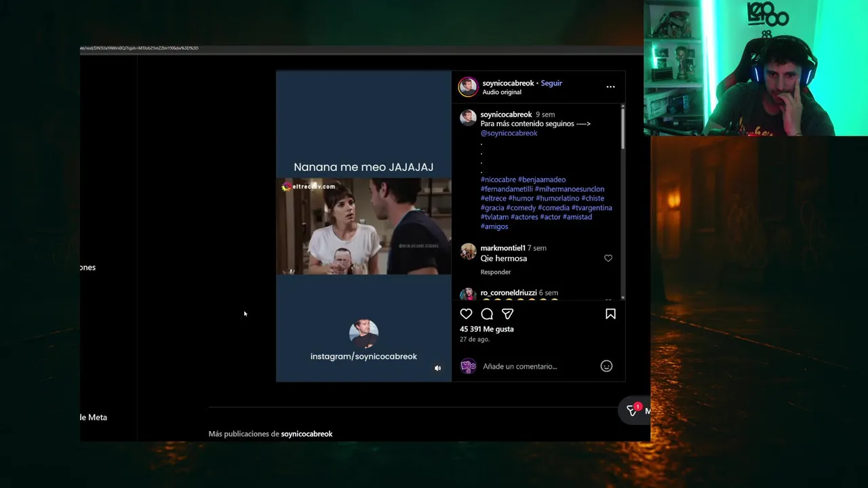Open comments with the speech bubble icon
868x488 pixels.
tap(487, 314)
